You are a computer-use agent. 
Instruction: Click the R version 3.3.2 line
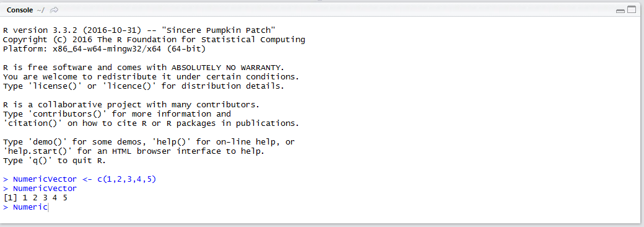click(139, 30)
